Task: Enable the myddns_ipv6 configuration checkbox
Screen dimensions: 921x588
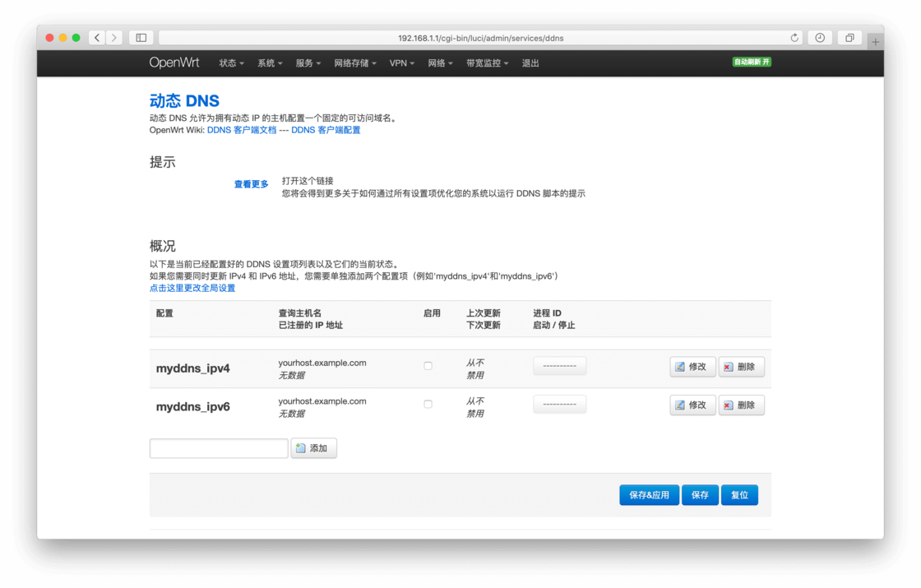Action: 428,404
